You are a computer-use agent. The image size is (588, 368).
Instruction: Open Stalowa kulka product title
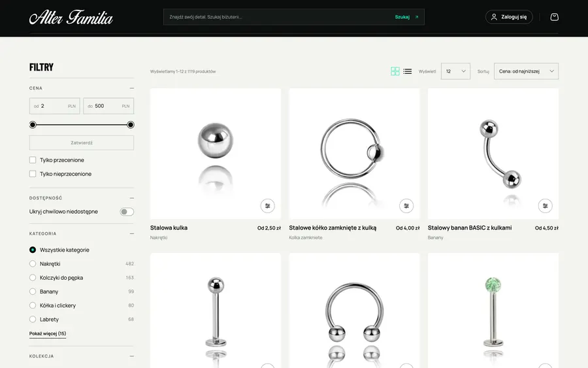(x=169, y=227)
